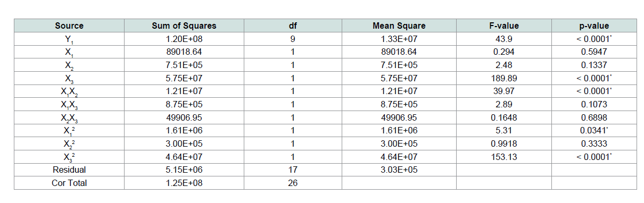The image size is (644, 203).
Task: Select the Residual row label
Action: coord(69,170)
